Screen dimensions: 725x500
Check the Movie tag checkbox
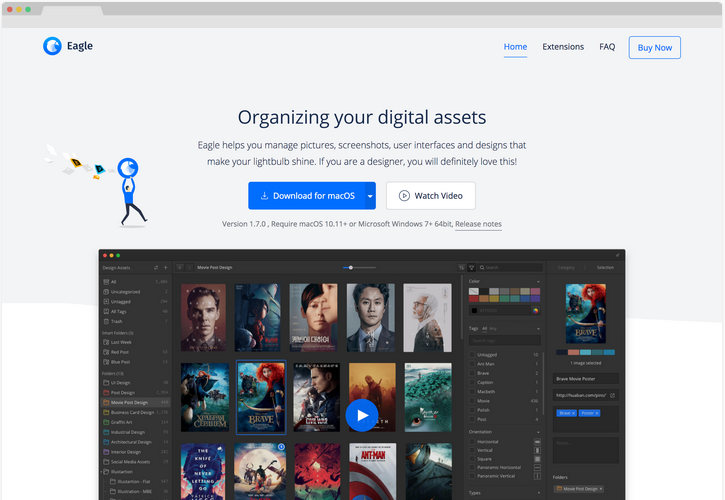[x=472, y=401]
